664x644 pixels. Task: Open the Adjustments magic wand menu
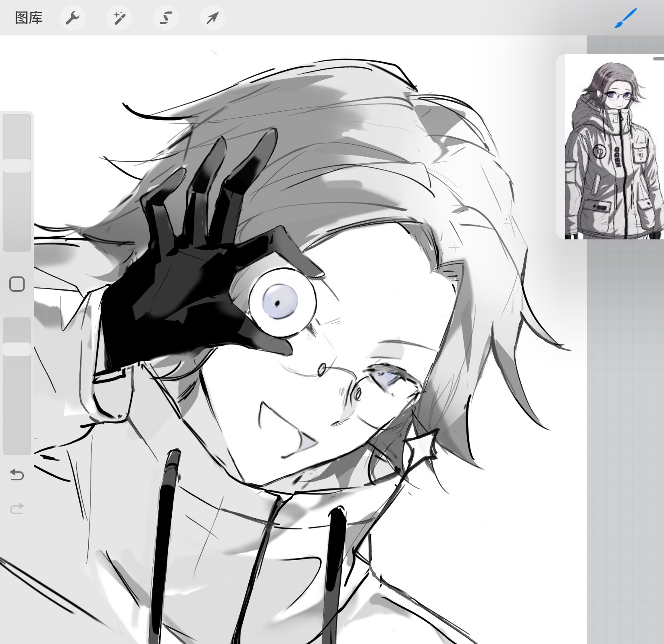119,18
